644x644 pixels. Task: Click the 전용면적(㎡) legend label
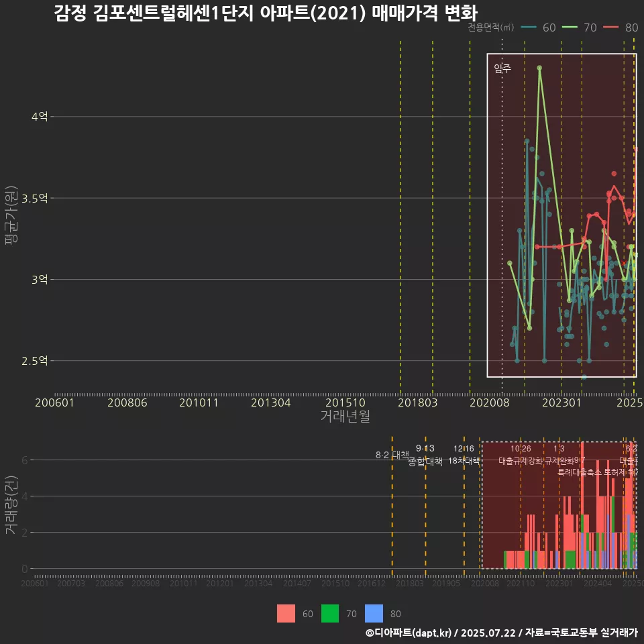click(x=491, y=28)
